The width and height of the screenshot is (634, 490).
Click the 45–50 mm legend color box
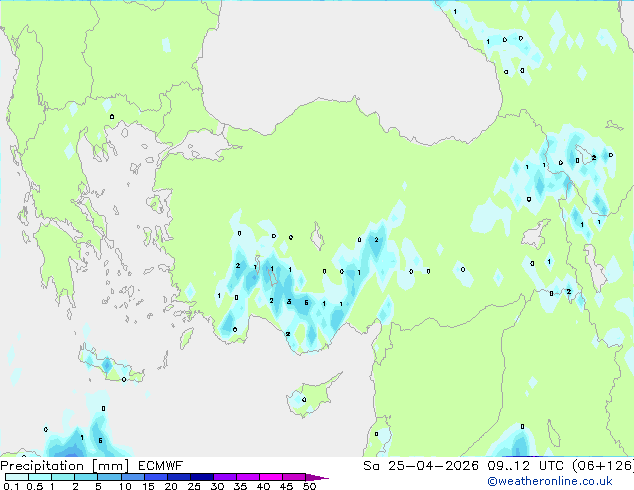click(x=294, y=477)
